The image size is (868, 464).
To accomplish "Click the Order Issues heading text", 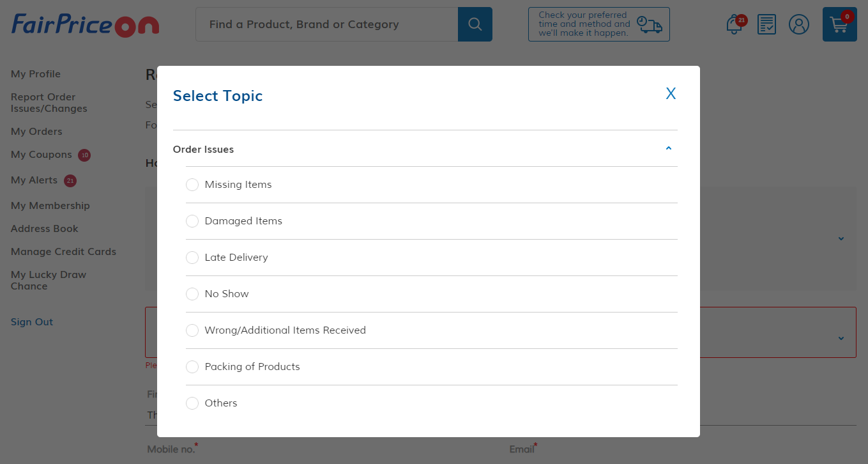I will (203, 150).
